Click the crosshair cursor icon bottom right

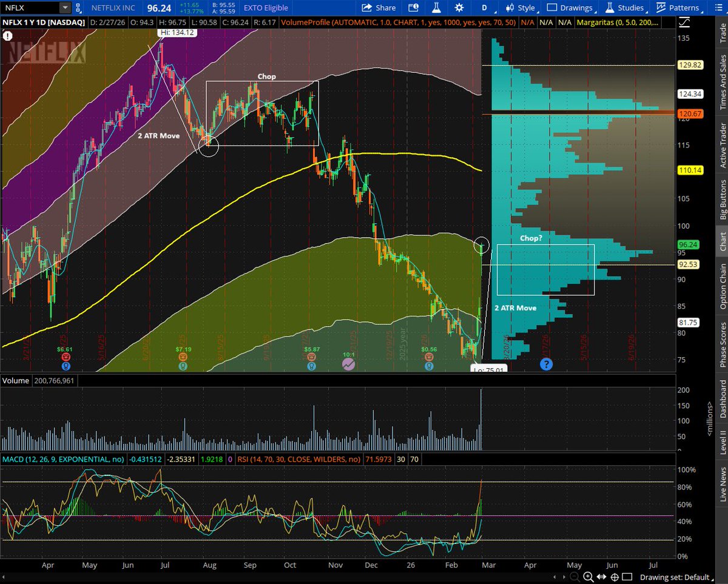[x=615, y=577]
